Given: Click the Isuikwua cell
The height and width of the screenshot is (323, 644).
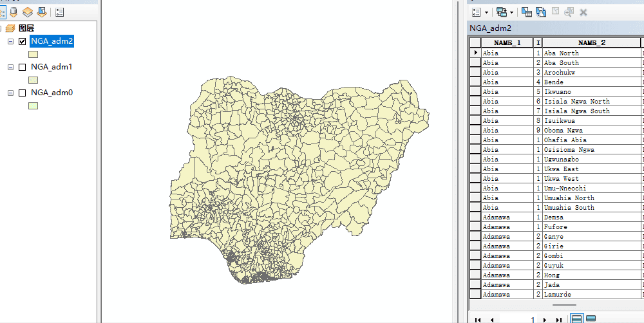Looking at the screenshot, I should pos(592,121).
